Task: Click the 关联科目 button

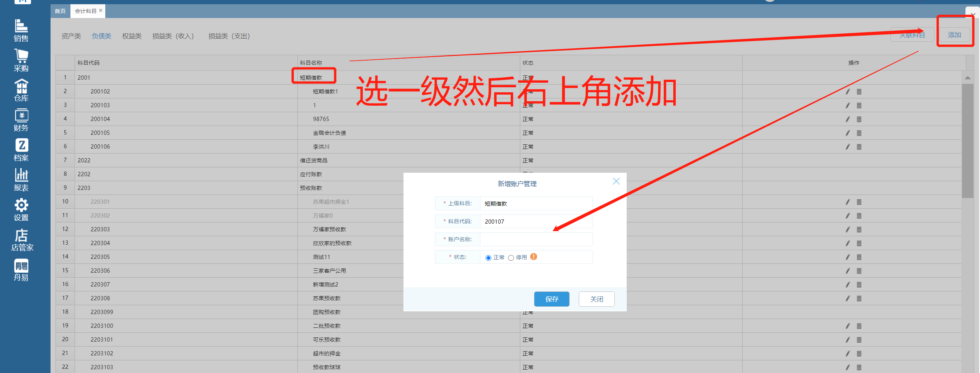Action: pyautogui.click(x=912, y=35)
